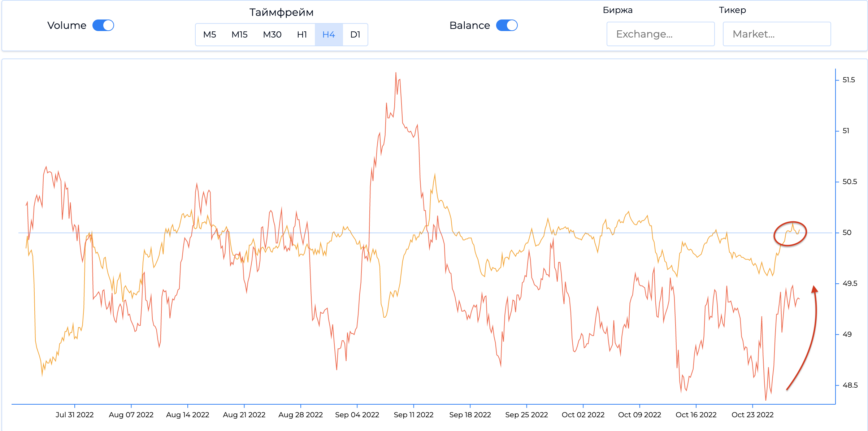Click the Jul 31 2022 date label

pos(75,415)
